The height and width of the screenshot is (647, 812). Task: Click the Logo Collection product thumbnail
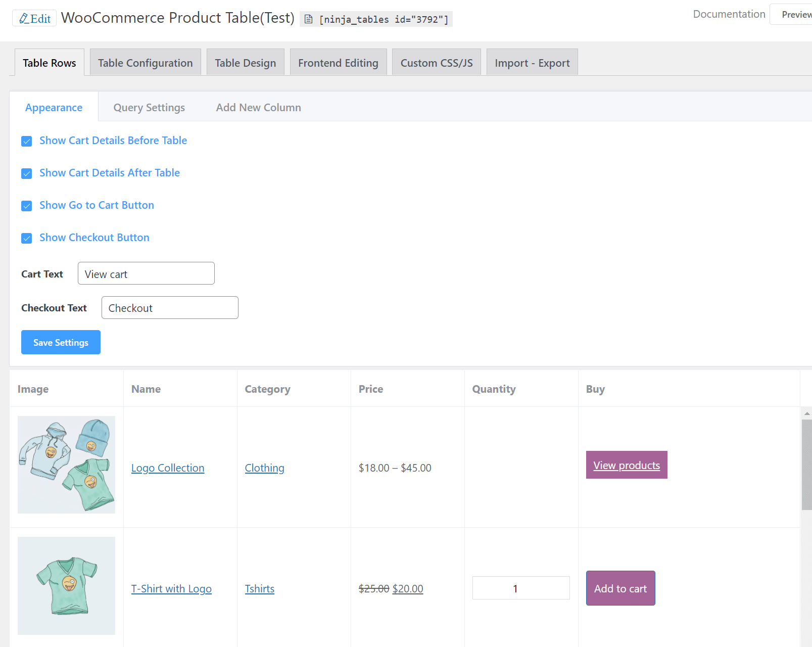(66, 465)
